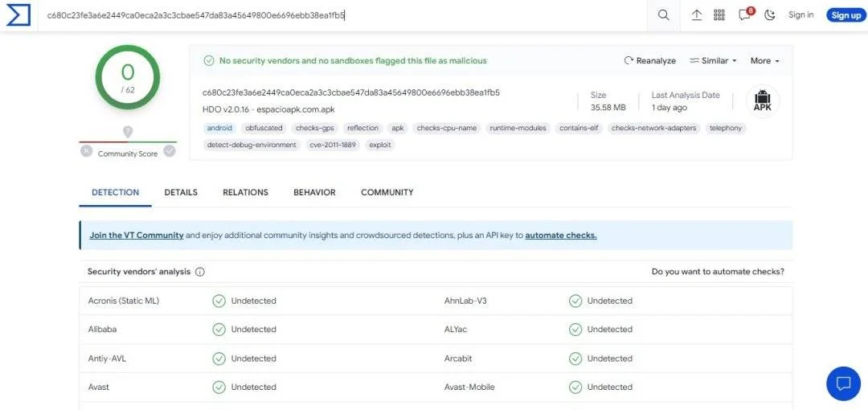Screen dimensions: 868x410
Task: Click the hash search input field
Action: [x=342, y=15]
